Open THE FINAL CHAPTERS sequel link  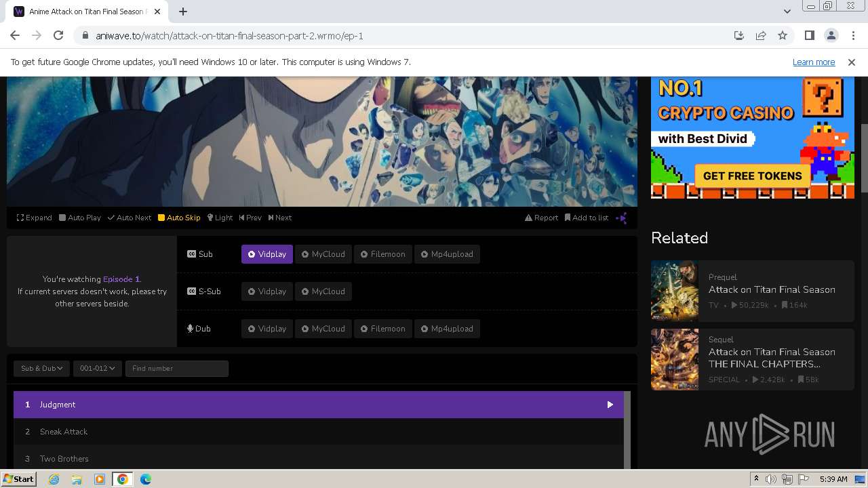click(x=772, y=358)
